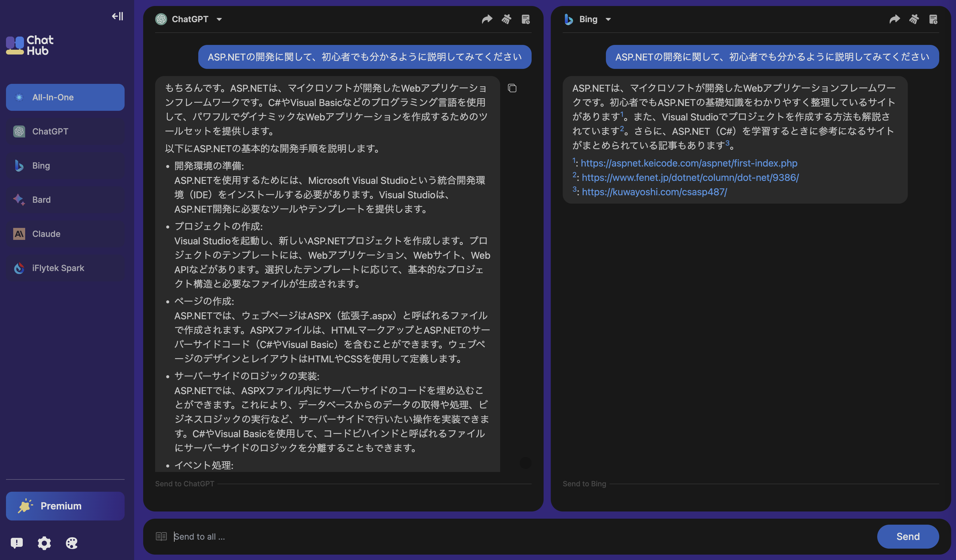The width and height of the screenshot is (956, 560).
Task: Open Chathub settings gear
Action: pos(44,543)
